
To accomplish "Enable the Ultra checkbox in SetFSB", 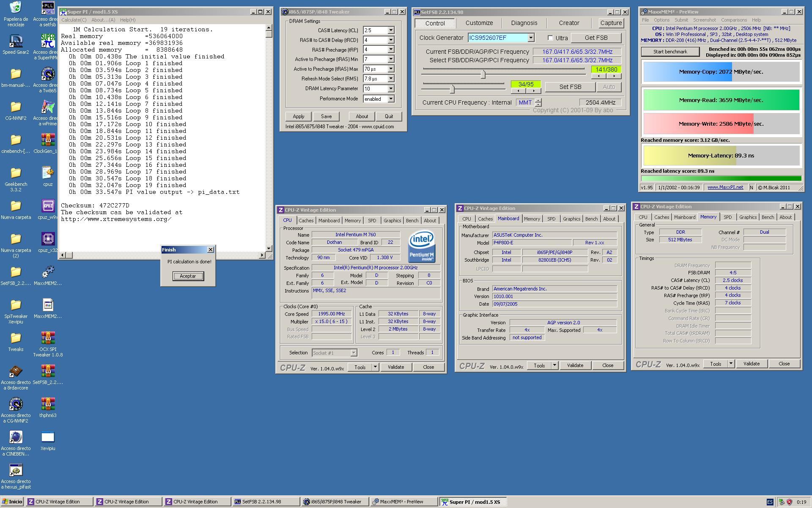I will coord(550,38).
